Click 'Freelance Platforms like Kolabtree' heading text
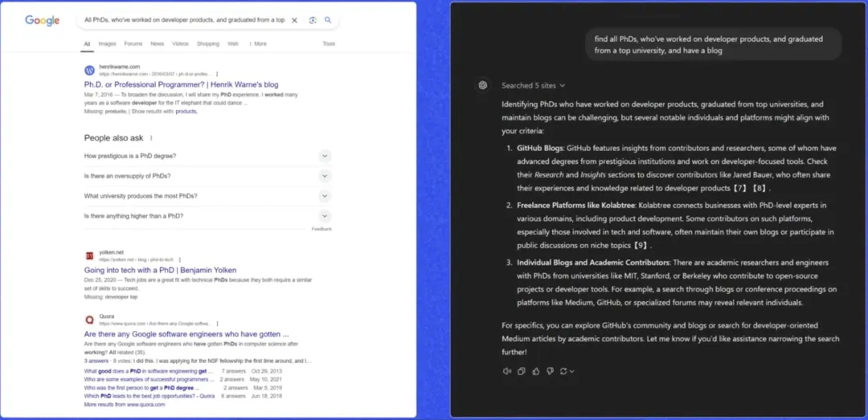868x420 pixels. pos(575,206)
